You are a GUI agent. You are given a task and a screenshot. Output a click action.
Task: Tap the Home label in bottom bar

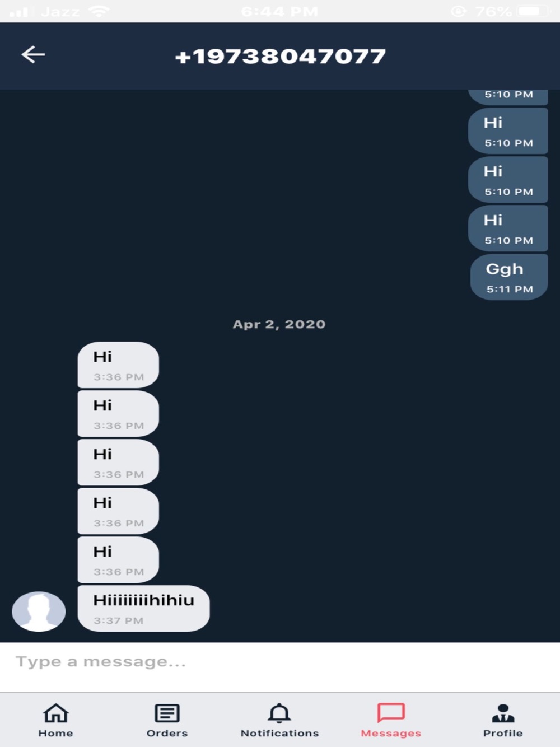click(55, 733)
